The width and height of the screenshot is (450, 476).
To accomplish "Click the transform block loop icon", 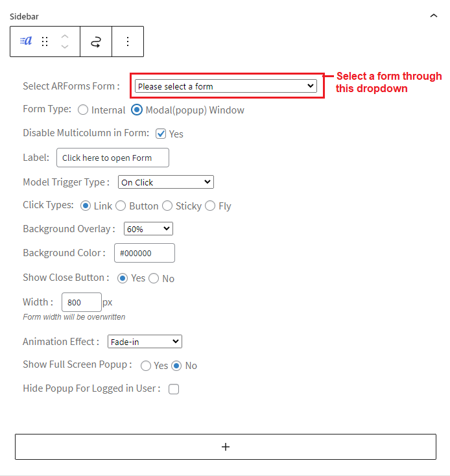I will point(96,42).
